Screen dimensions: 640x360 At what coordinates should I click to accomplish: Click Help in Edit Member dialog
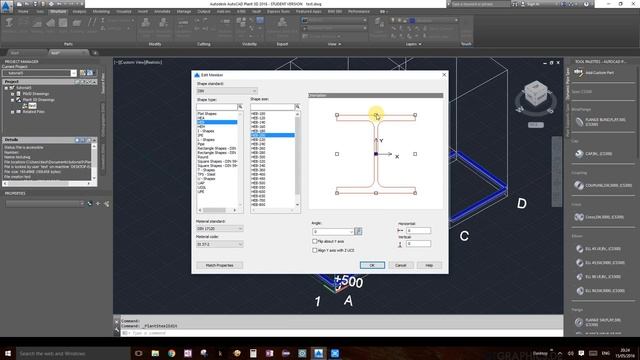(429, 265)
